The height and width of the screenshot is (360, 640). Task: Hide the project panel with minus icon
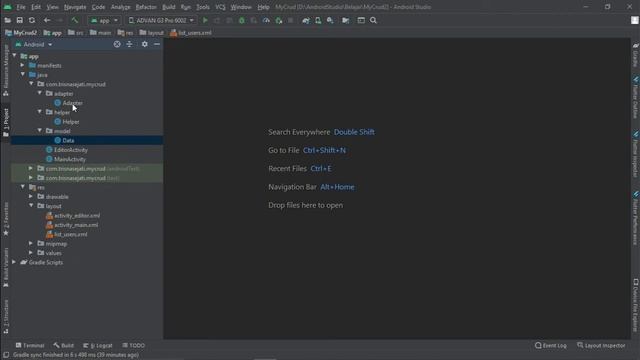[157, 44]
